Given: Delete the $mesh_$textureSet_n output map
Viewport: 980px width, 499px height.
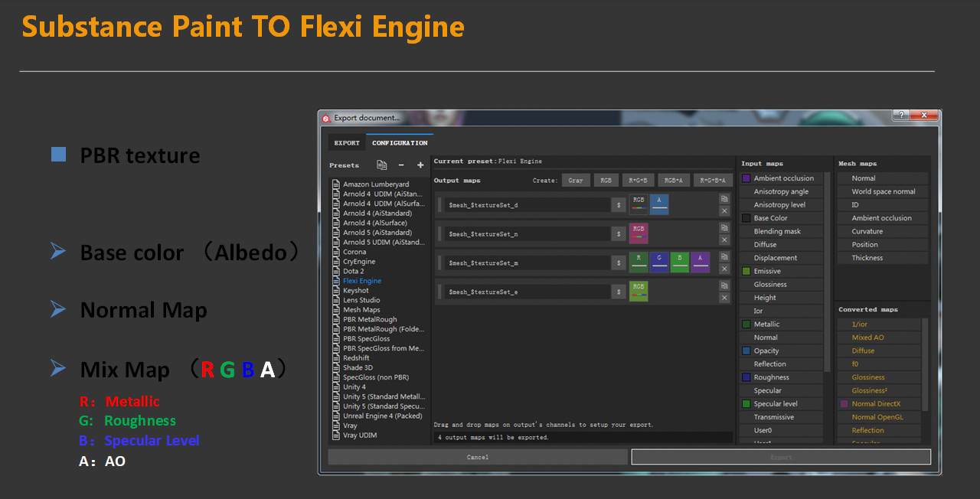Looking at the screenshot, I should [x=724, y=240].
